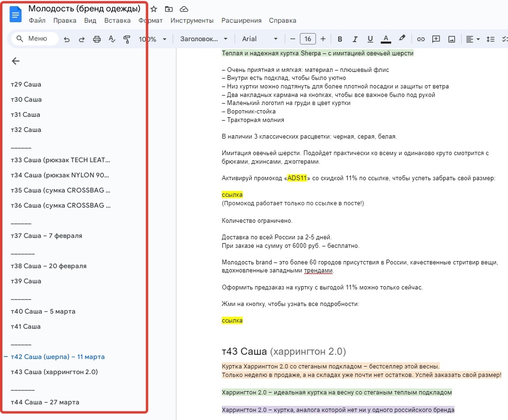Open the Вид menu
Screen dimensions: 508x420
coord(90,20)
